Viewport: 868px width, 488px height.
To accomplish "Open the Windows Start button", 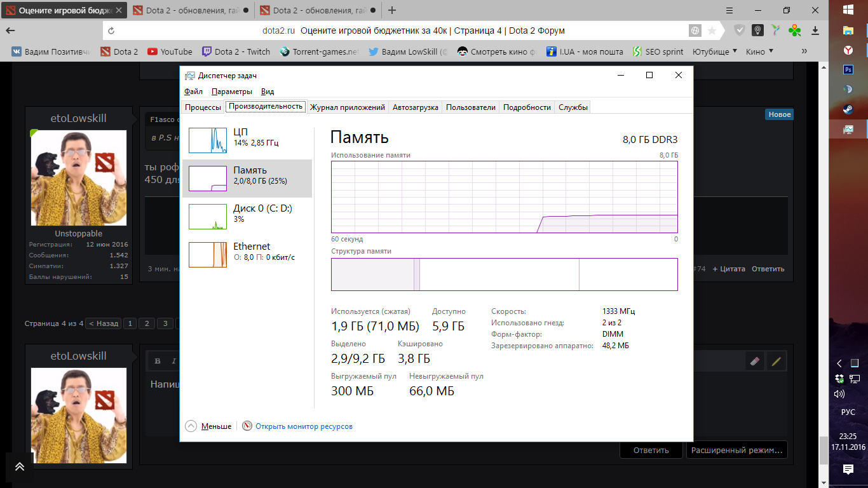I will point(848,10).
